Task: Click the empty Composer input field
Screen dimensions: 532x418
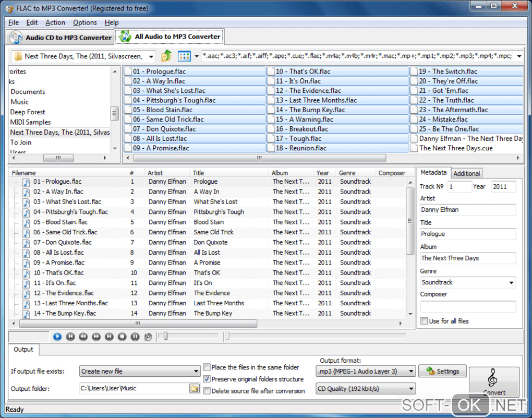Action: point(468,307)
